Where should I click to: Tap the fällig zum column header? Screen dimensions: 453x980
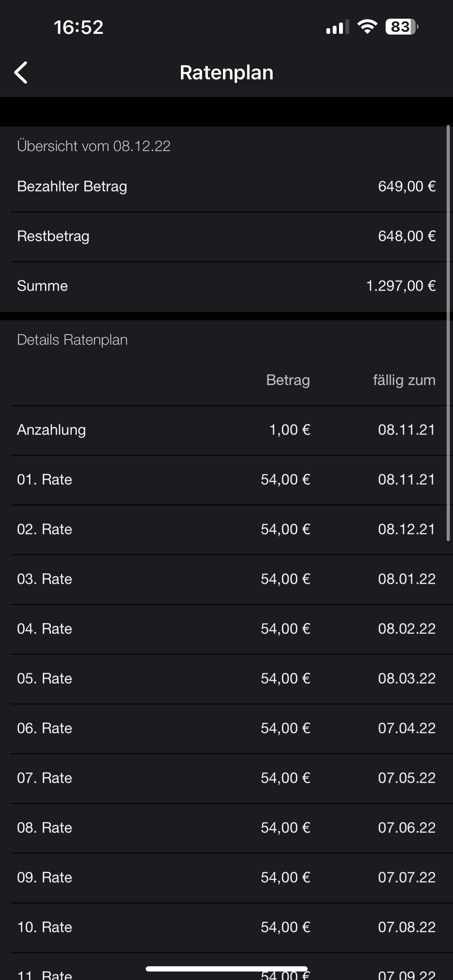click(x=404, y=380)
